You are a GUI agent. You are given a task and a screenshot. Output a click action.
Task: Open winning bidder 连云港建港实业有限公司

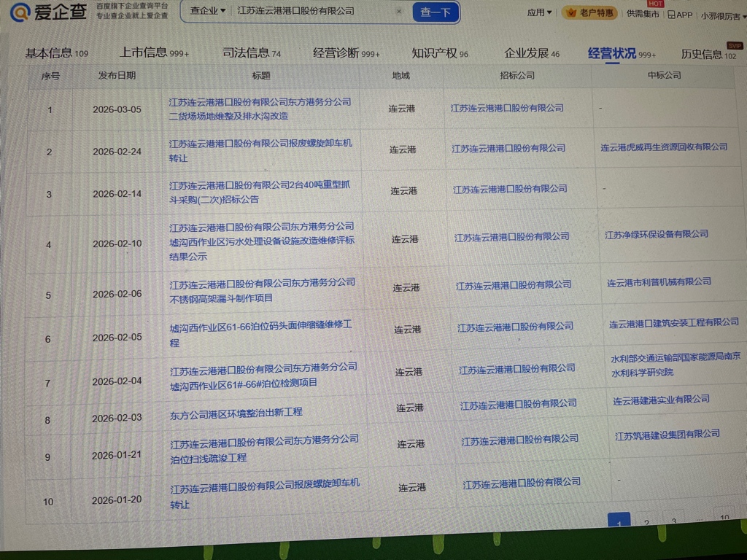click(x=661, y=400)
